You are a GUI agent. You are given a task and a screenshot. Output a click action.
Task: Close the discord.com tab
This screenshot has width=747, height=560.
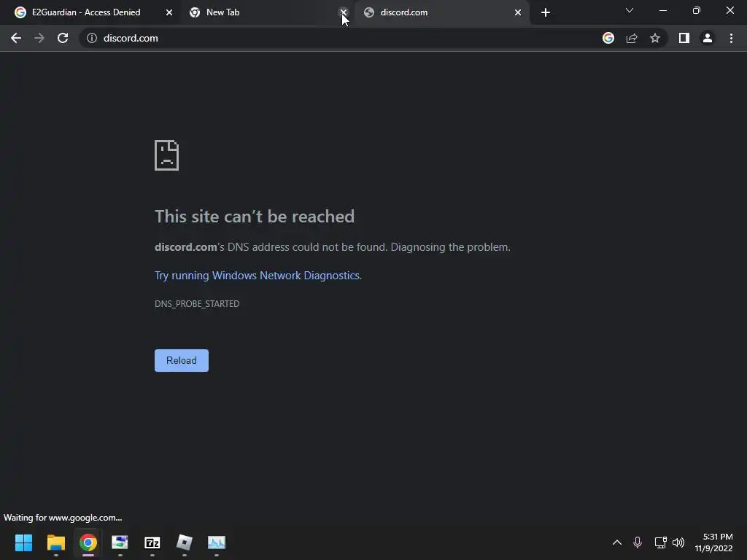pos(518,12)
